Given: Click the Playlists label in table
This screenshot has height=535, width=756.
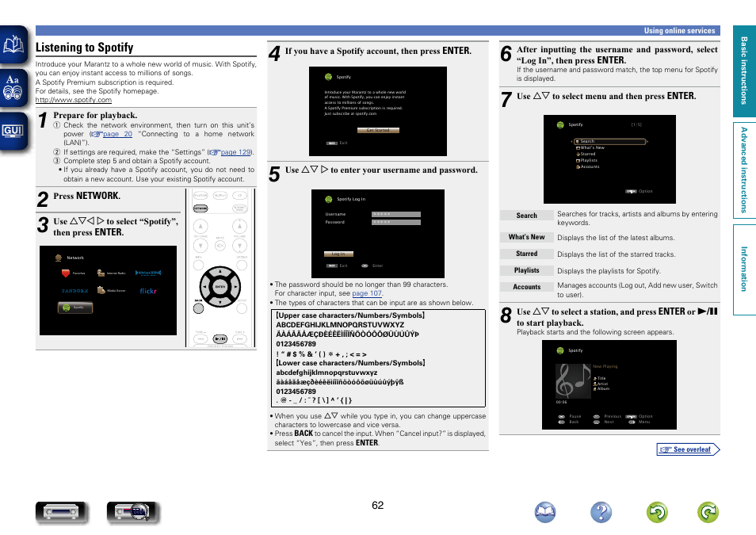Looking at the screenshot, I should click(x=526, y=270).
